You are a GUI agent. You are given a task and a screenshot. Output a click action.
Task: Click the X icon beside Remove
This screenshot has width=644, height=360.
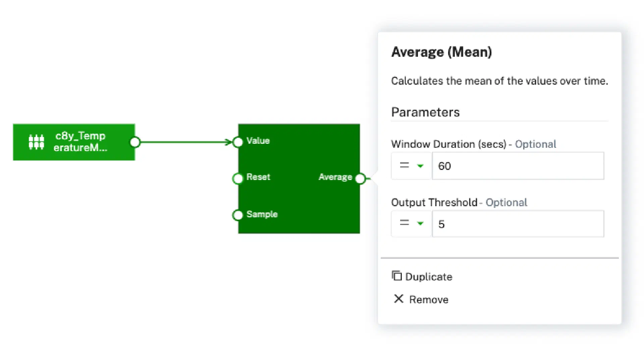click(x=398, y=299)
